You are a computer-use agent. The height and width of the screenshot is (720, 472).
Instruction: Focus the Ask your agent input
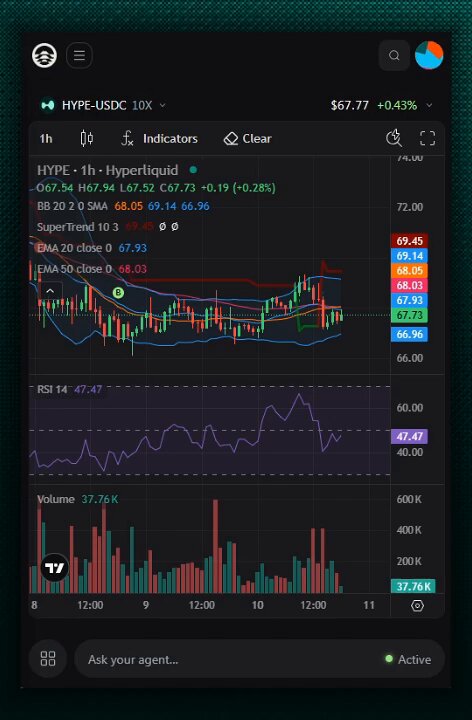(259, 659)
